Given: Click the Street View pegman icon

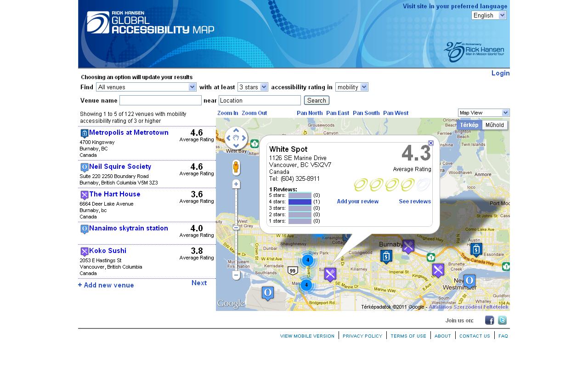Looking at the screenshot, I should point(236,167).
